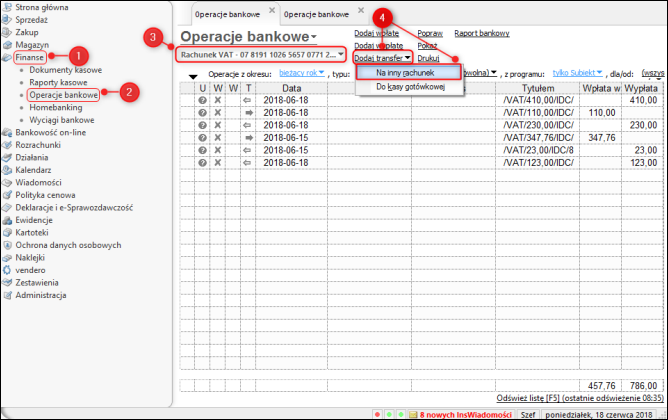Click question mark icon in 410,00 row
668x420 pixels.
click(x=202, y=100)
